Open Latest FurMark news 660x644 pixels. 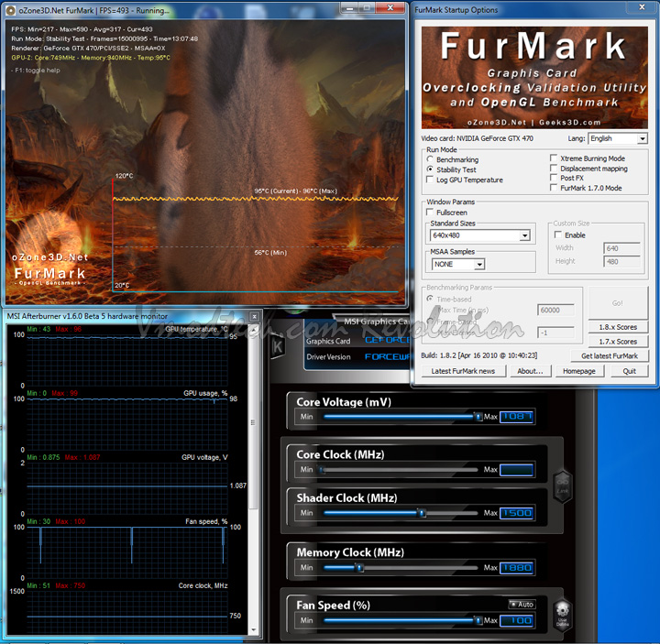pyautogui.click(x=463, y=371)
